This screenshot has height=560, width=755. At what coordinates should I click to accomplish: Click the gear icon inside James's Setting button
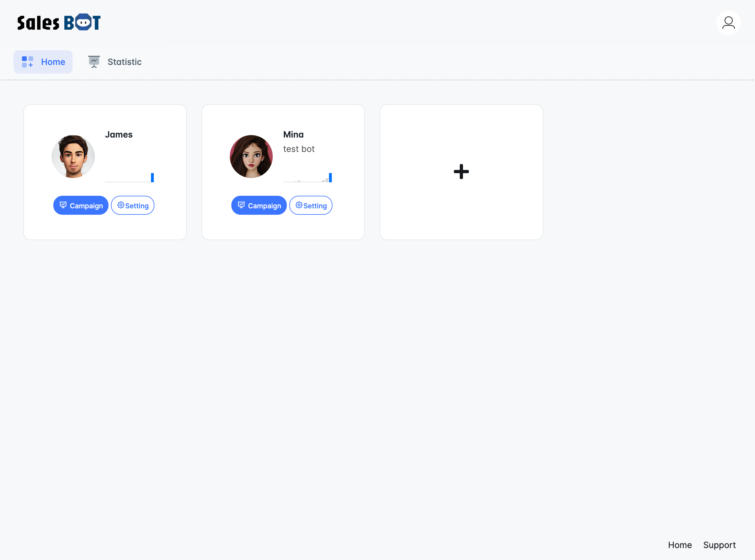[121, 205]
